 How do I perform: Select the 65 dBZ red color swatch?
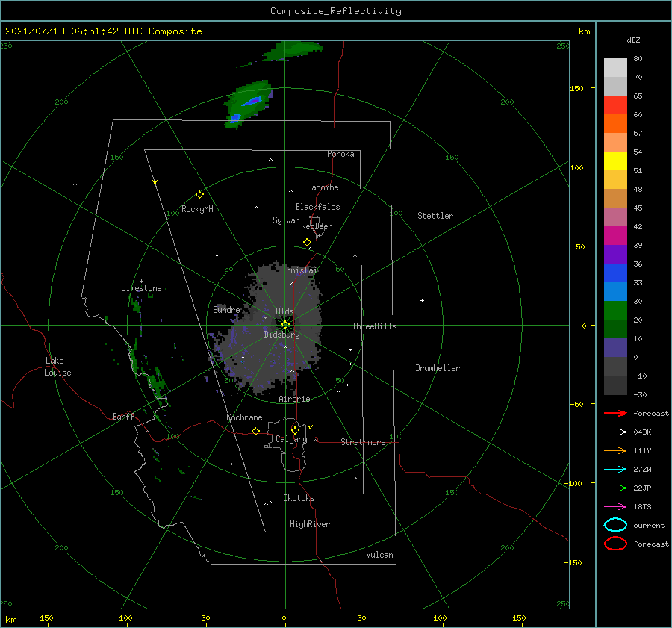[x=615, y=105]
